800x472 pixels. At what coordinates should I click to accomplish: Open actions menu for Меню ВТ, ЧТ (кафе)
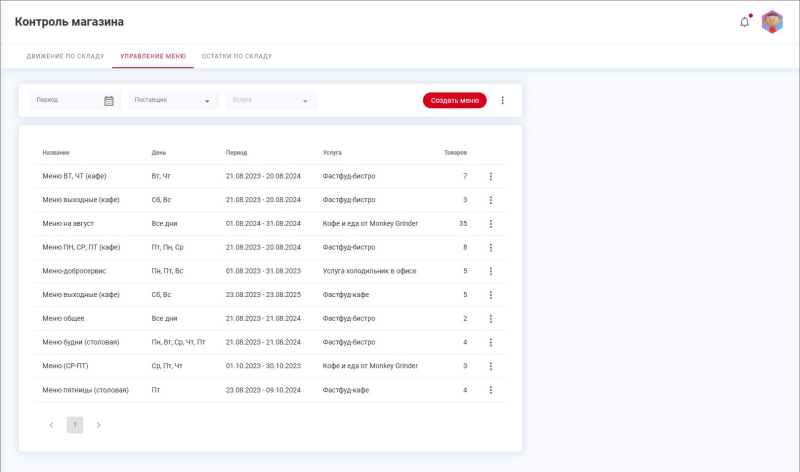(491, 176)
